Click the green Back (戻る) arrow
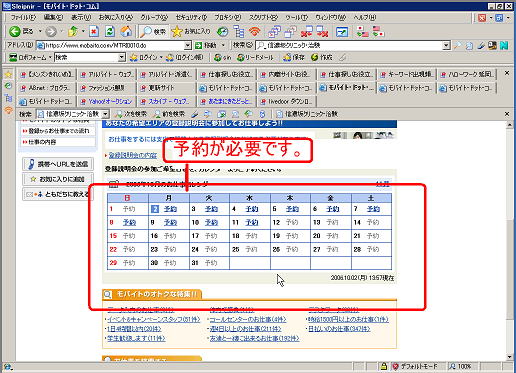516x373 pixels. 14,32
